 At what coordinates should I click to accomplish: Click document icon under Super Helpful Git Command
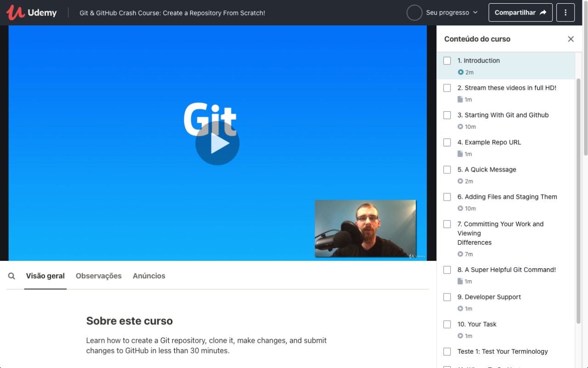[x=460, y=281]
